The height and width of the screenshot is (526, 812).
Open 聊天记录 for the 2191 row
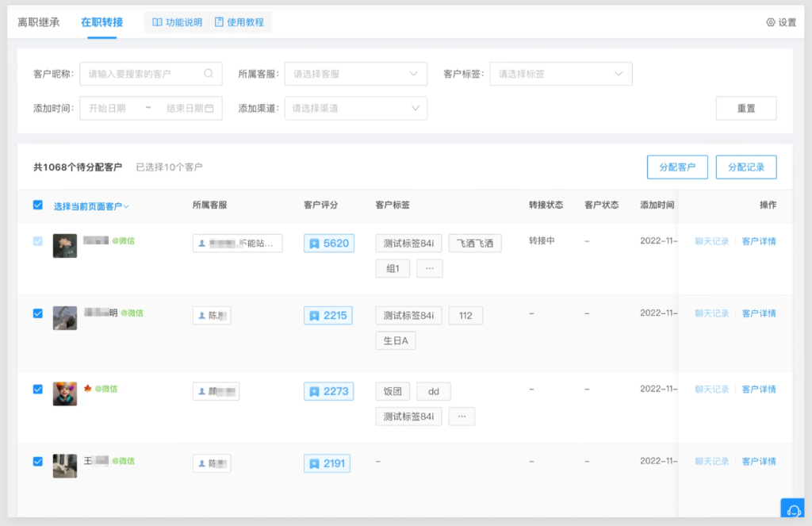[712, 461]
